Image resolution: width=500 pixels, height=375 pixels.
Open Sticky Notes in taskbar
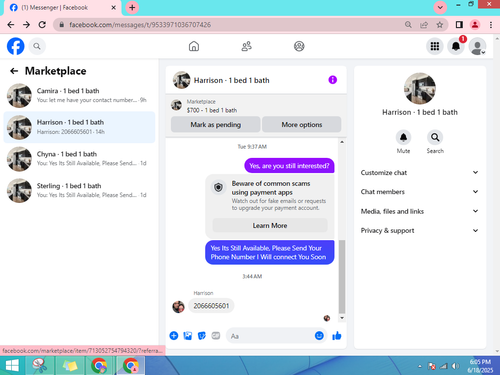point(70,366)
